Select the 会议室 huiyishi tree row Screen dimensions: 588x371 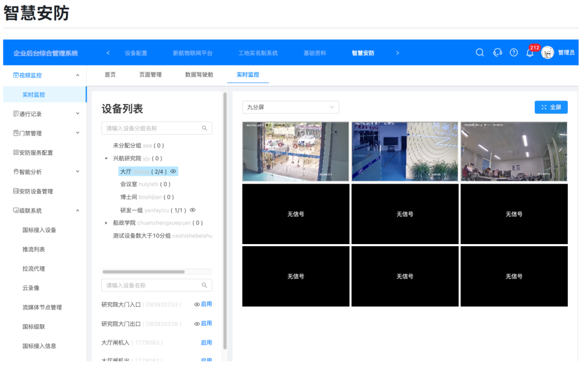click(145, 184)
